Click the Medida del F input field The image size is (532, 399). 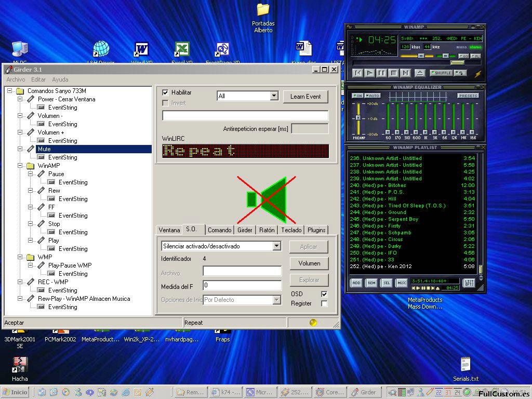[x=242, y=286]
